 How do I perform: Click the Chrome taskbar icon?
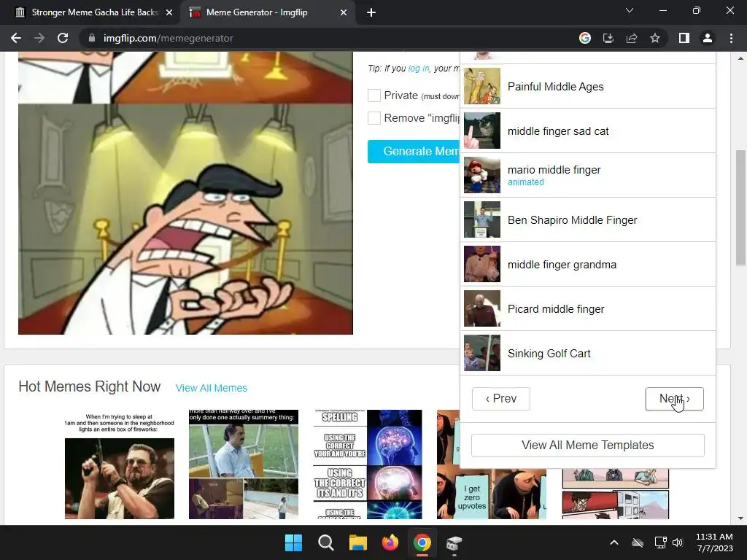click(x=422, y=542)
